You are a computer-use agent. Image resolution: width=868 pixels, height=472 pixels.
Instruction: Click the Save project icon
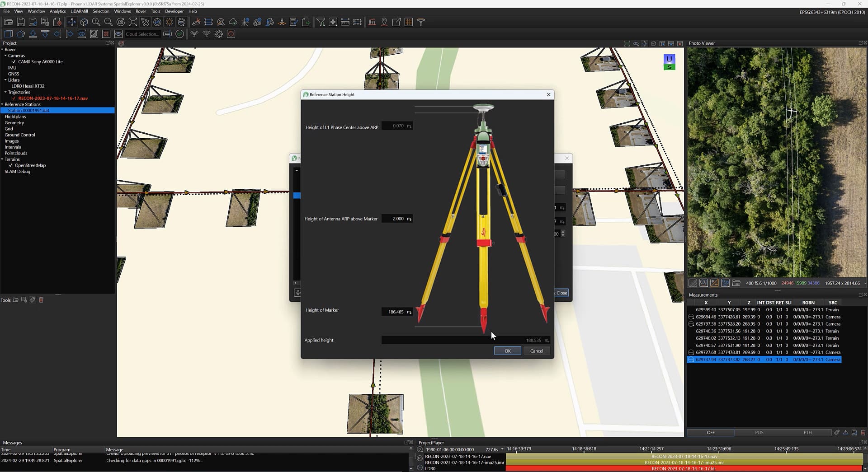click(20, 22)
